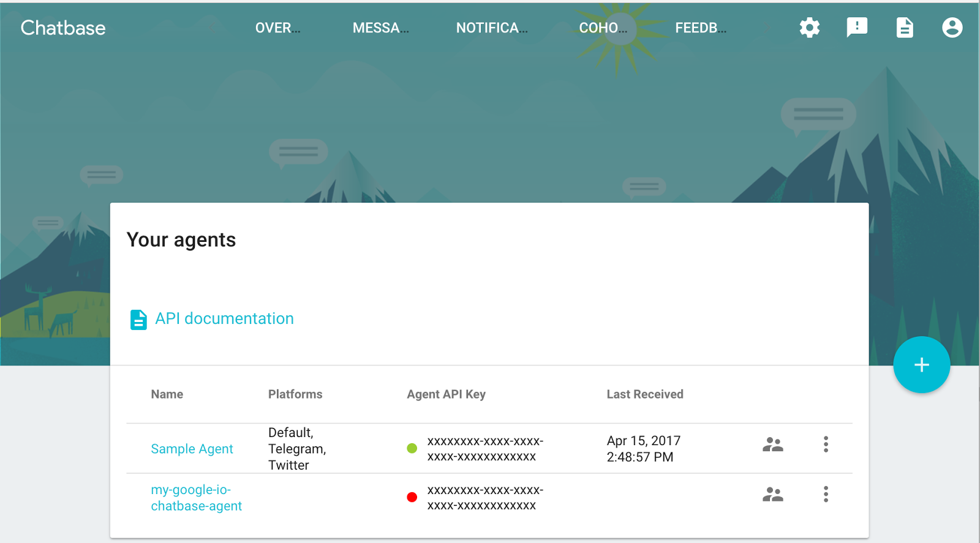Click the Agent API Key column header
This screenshot has width=980, height=543.
pyautogui.click(x=446, y=394)
